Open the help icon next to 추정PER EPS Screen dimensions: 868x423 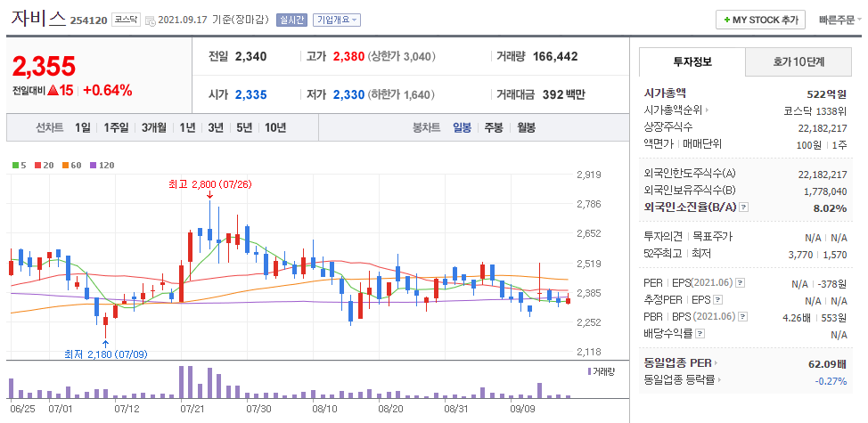tap(718, 300)
